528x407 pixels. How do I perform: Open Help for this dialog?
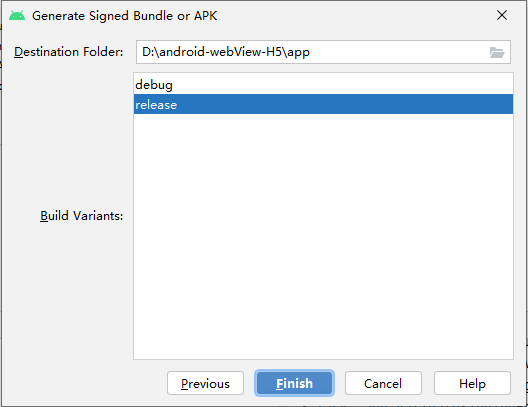click(472, 383)
